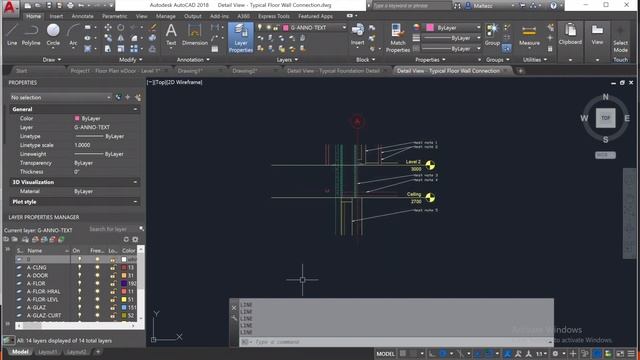Refresh the layer list in Layer Manager
Image resolution: width=640 pixels, height=360 pixels.
click(126, 240)
